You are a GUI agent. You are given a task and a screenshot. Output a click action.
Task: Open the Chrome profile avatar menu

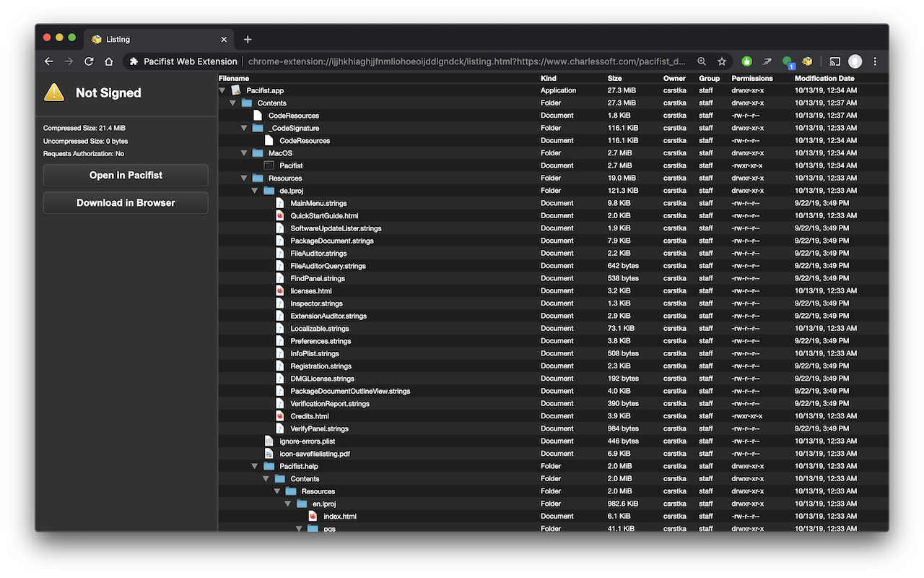tap(855, 61)
